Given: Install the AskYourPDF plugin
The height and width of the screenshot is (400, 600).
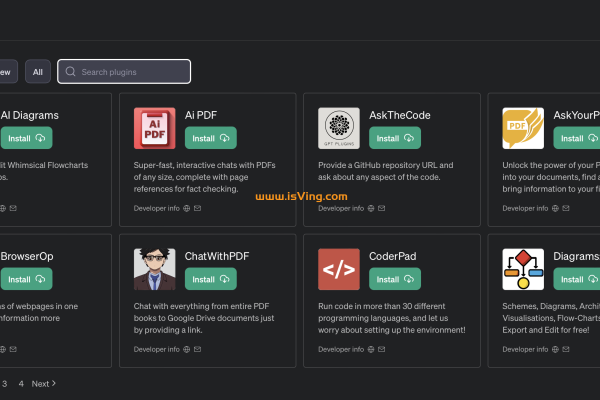Looking at the screenshot, I should 577,138.
